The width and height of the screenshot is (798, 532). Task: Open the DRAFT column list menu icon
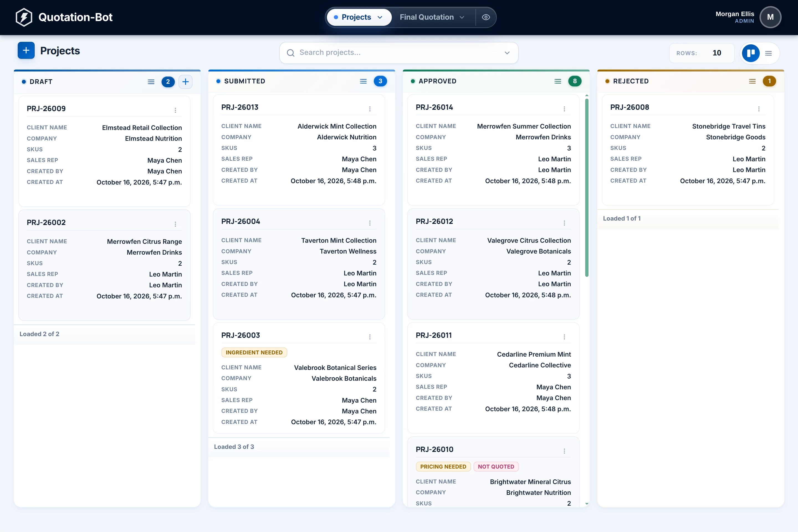pyautogui.click(x=151, y=82)
